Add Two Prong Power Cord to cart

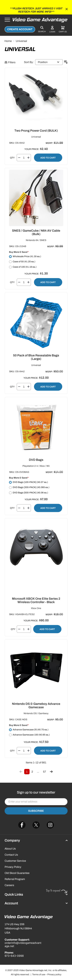coord(48,158)
